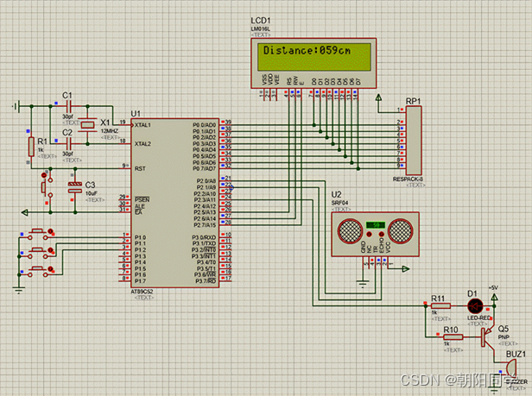
Task: Select the LCD1 display component
Action: click(x=313, y=63)
